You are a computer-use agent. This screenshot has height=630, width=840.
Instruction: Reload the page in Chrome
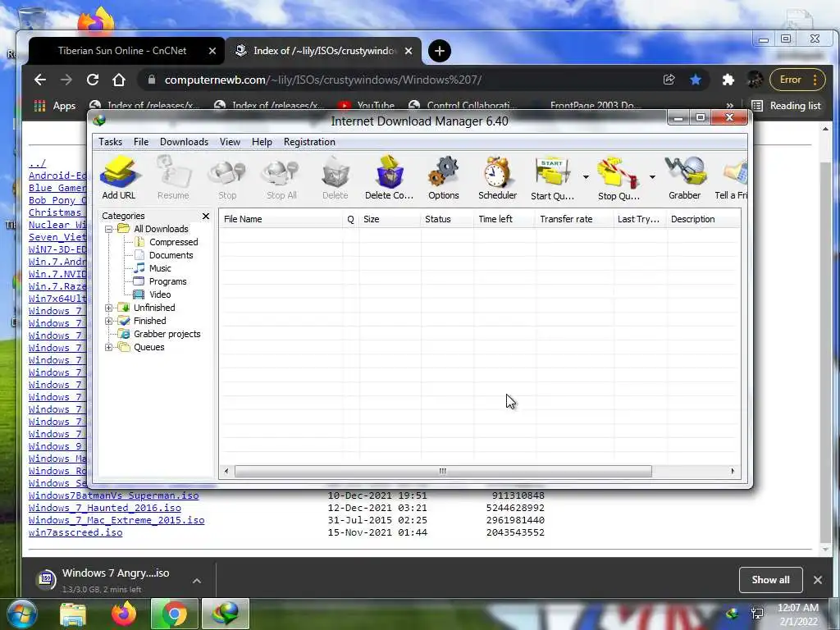pyautogui.click(x=93, y=80)
